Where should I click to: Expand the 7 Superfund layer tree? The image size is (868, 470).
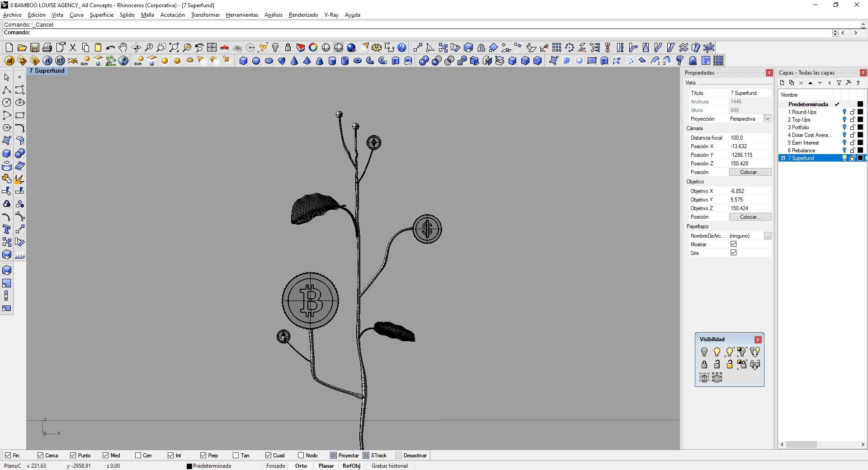pos(783,158)
